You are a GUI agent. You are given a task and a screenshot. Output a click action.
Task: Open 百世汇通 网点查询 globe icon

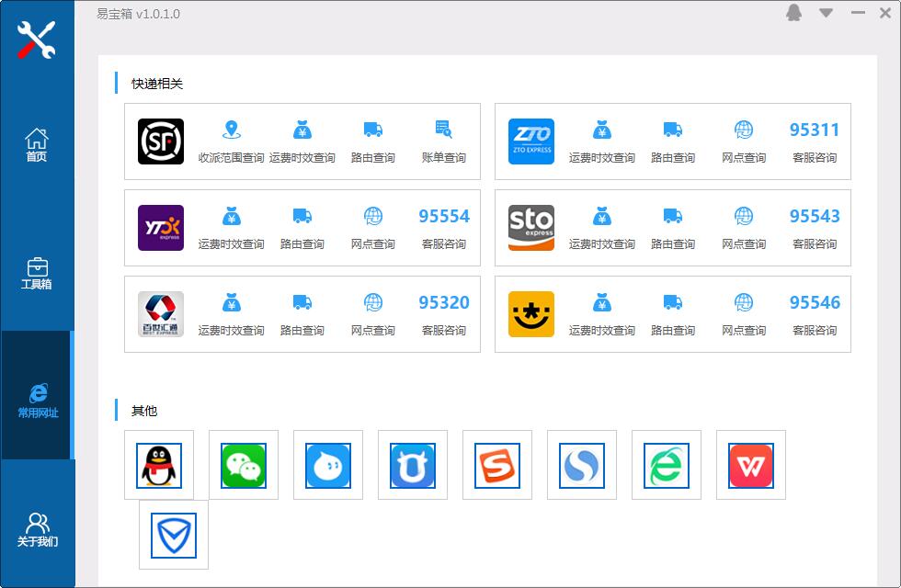[x=373, y=302]
